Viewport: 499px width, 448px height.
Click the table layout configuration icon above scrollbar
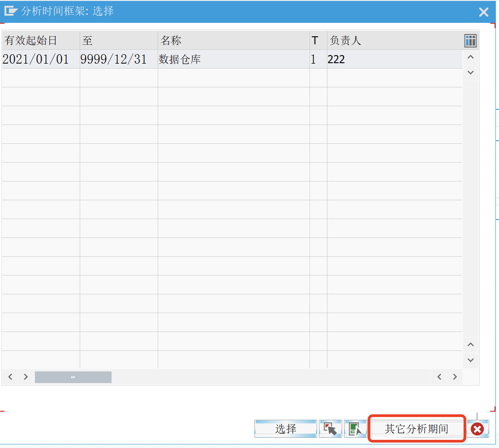pos(470,41)
